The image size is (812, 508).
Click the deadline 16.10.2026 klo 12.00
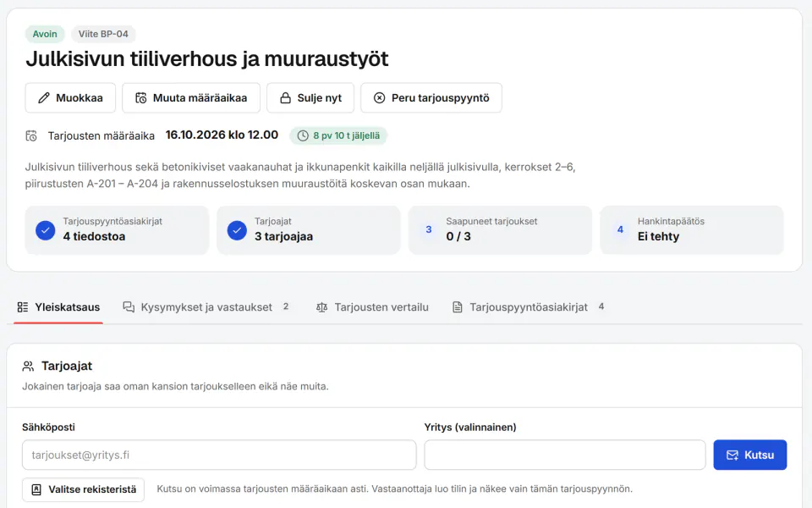(222, 135)
